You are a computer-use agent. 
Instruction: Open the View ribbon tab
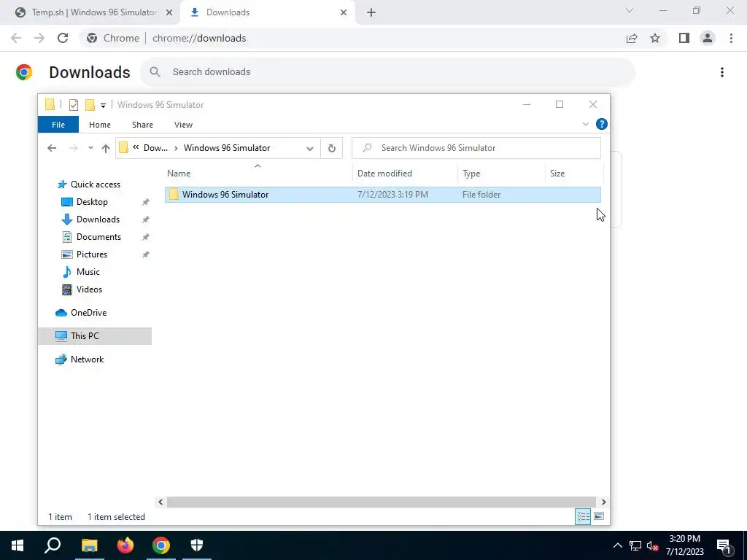pyautogui.click(x=183, y=125)
